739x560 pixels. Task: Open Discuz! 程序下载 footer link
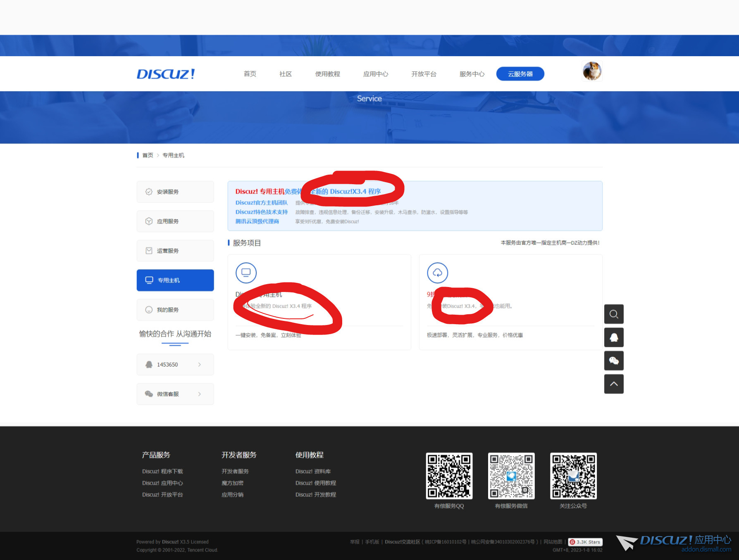(162, 472)
